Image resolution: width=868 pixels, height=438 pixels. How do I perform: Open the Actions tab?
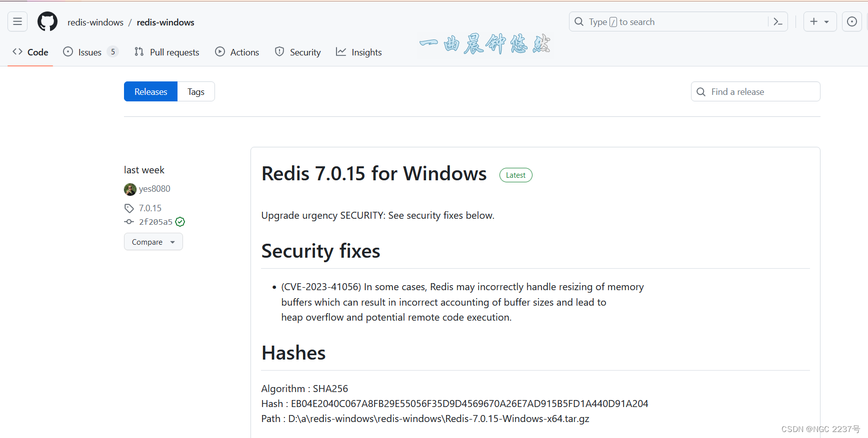point(237,52)
